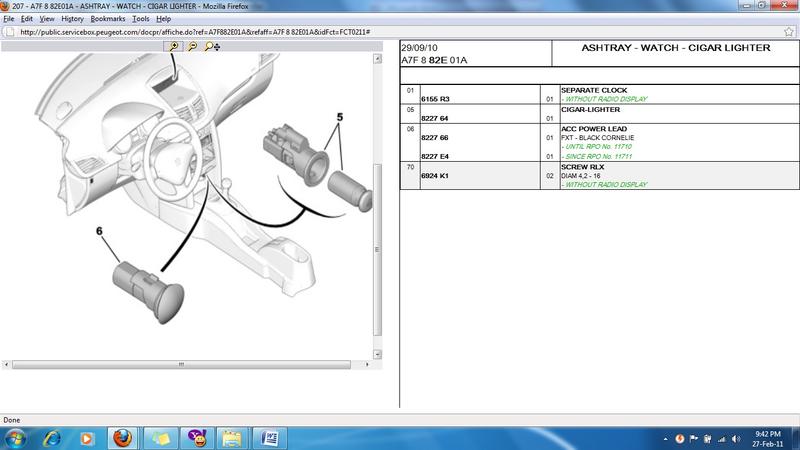Open network signal tray icon

[x=721, y=439]
